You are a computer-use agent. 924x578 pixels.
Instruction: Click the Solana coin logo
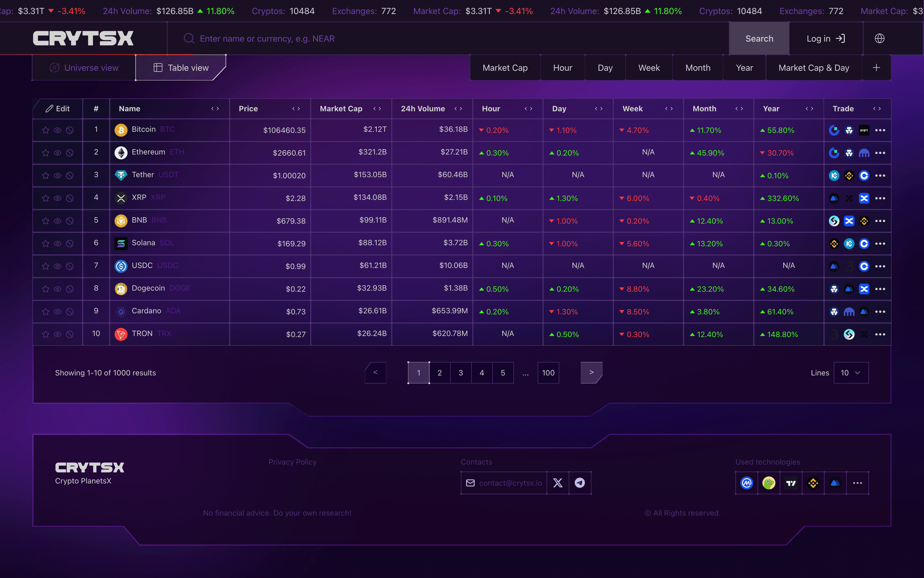[x=121, y=244]
